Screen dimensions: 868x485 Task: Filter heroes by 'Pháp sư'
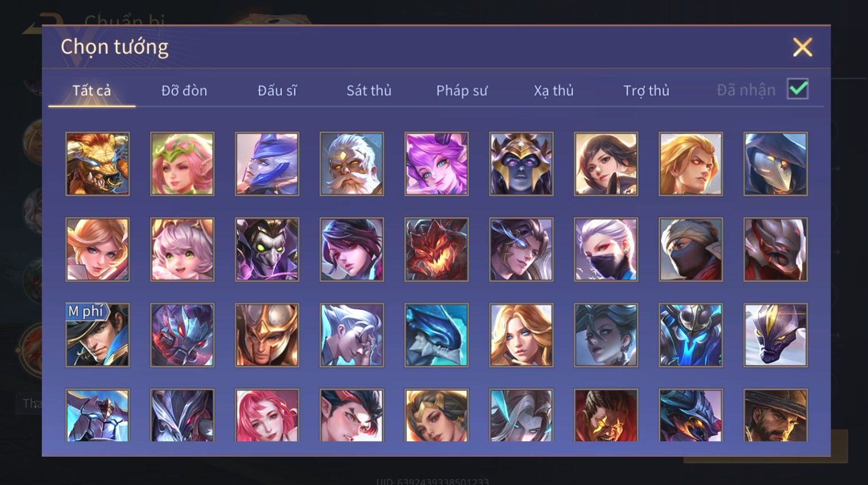click(462, 91)
